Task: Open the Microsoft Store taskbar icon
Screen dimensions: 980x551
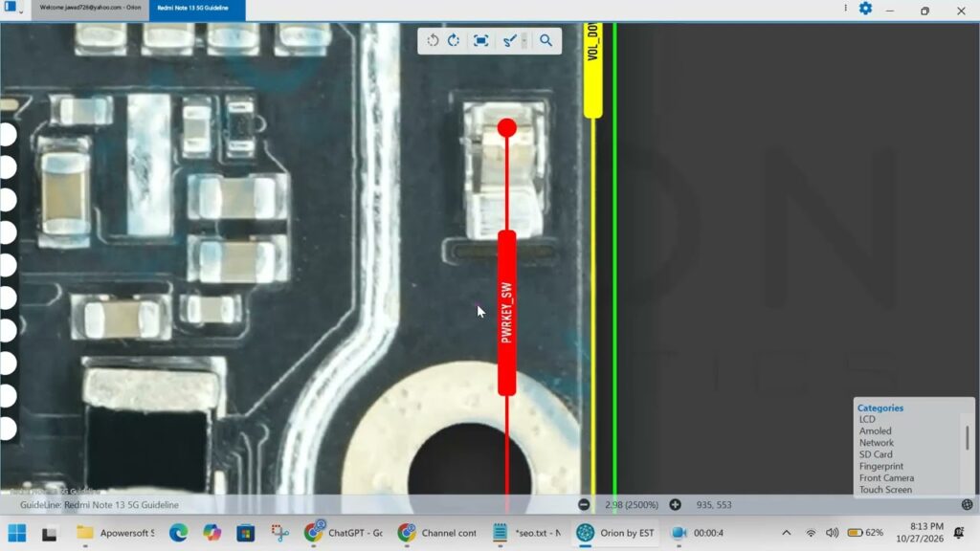Action: click(x=246, y=533)
